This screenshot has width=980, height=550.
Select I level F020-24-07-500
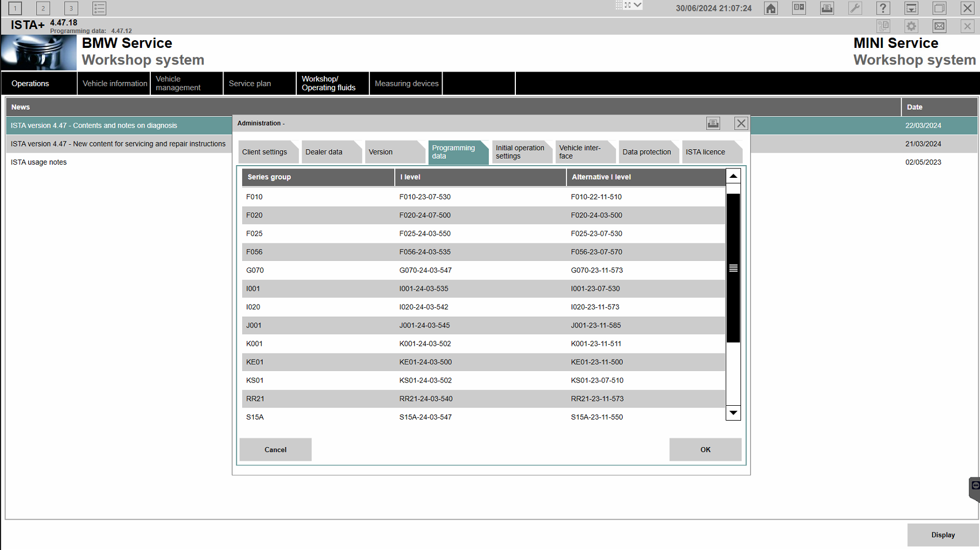point(425,215)
